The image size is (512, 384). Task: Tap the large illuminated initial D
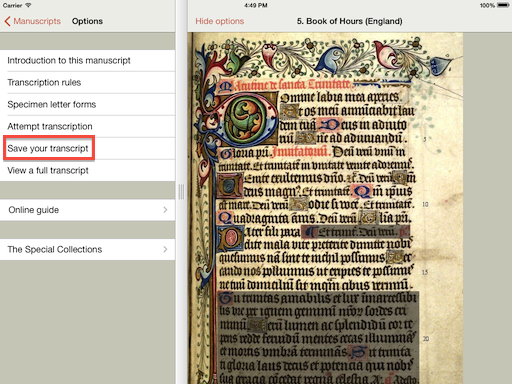point(247,119)
